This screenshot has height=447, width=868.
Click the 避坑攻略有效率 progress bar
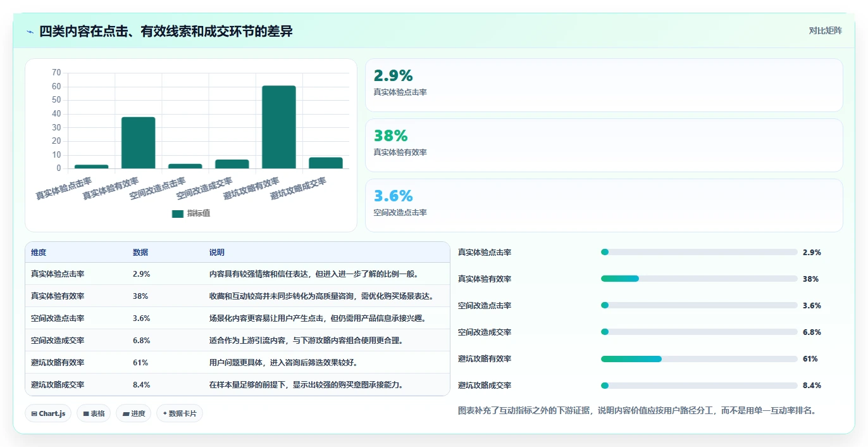coord(699,358)
